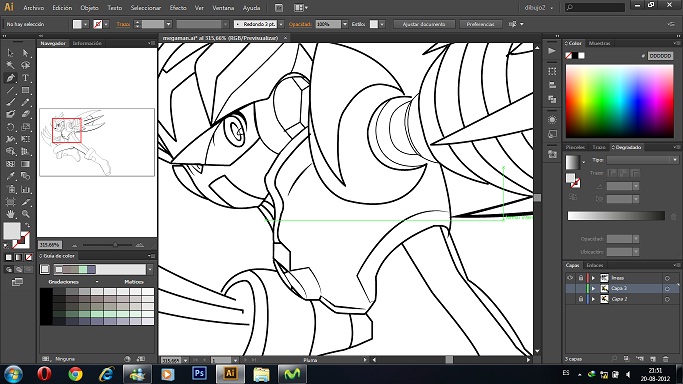Click the orange Trazo label link
This screenshot has width=683, height=384.
(x=123, y=24)
